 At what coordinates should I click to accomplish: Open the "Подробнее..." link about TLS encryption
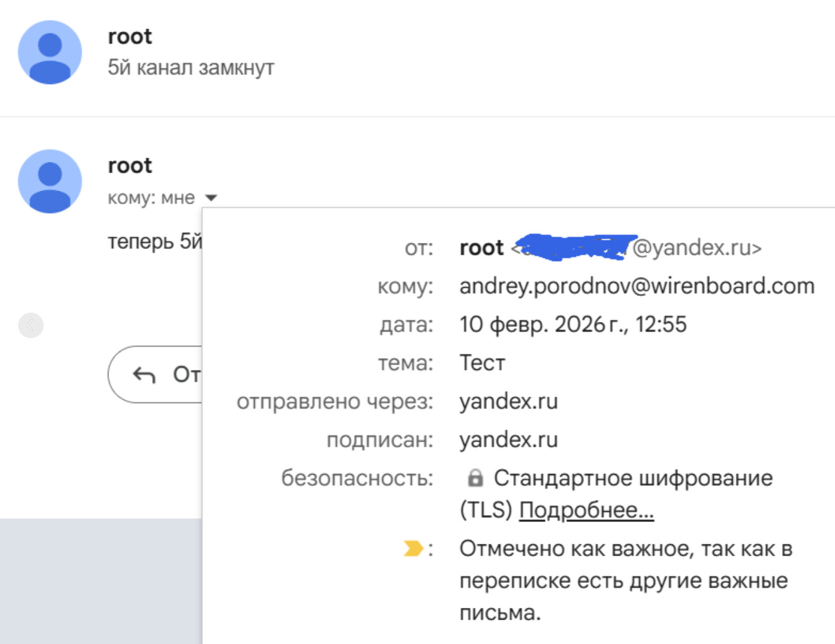tap(586, 510)
